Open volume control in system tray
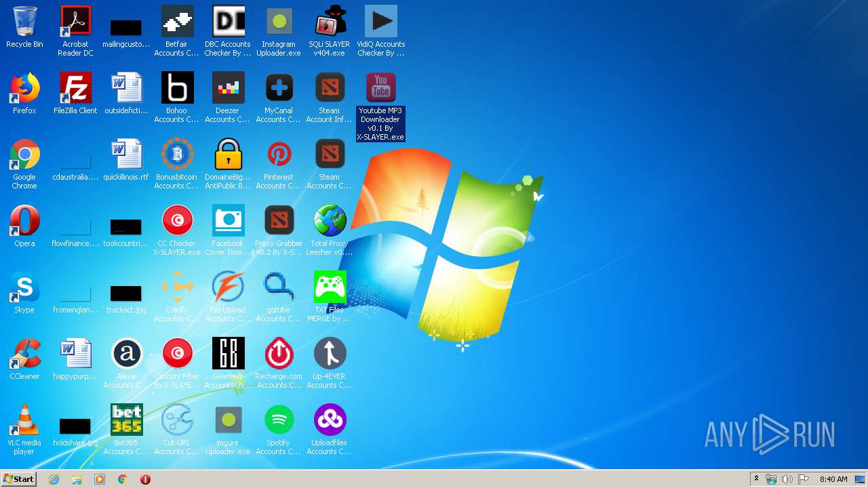The image size is (868, 488). point(787,479)
